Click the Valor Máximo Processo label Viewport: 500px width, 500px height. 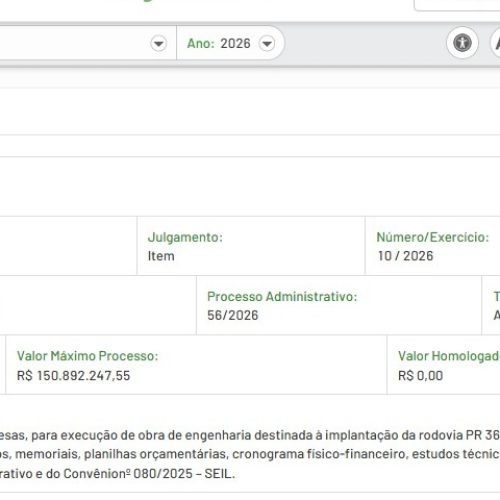(x=87, y=356)
